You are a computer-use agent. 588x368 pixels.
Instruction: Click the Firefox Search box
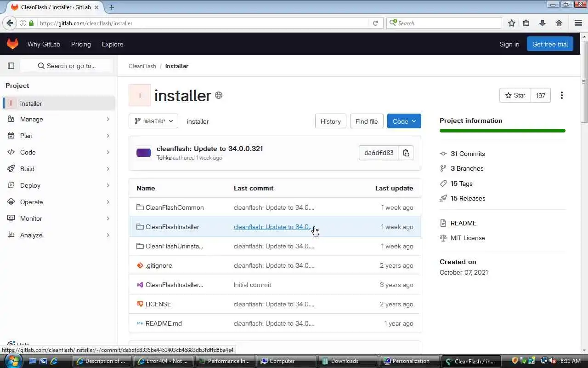click(x=445, y=23)
